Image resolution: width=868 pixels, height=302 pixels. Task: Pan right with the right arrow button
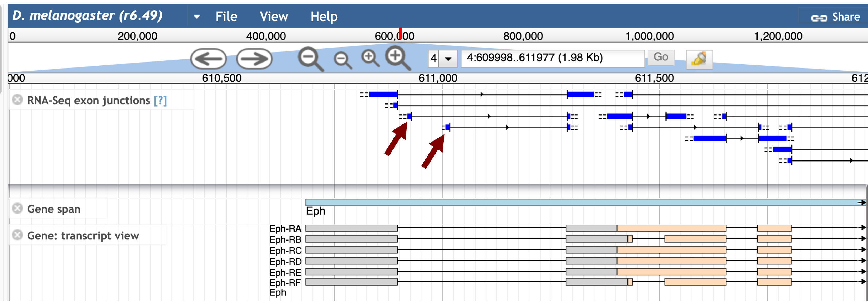pyautogui.click(x=254, y=59)
